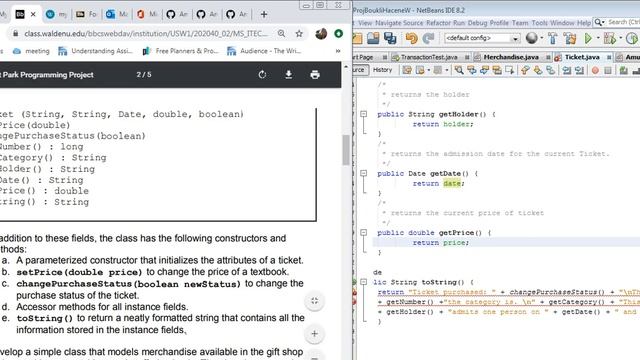
Task: Collapse the getDate method fold
Action: (363, 173)
